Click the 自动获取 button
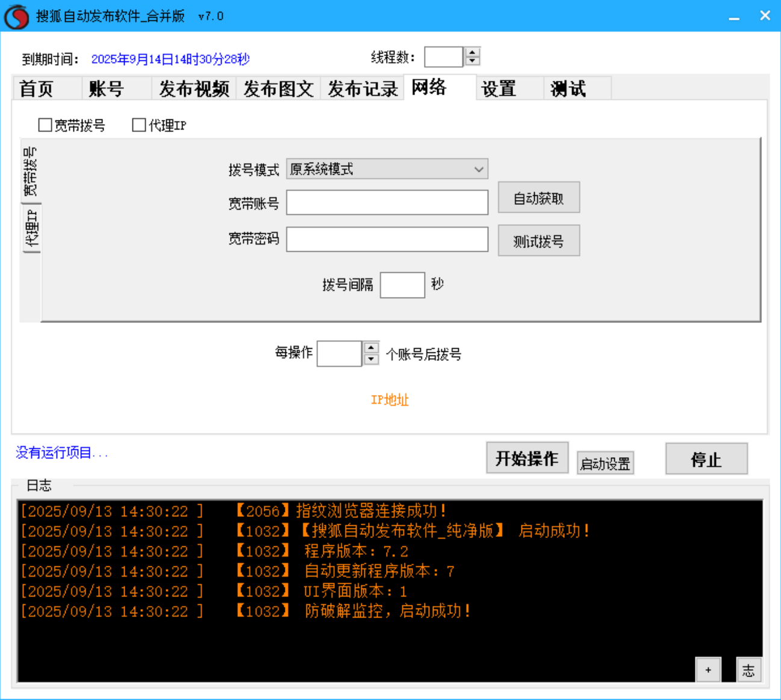 coord(538,198)
